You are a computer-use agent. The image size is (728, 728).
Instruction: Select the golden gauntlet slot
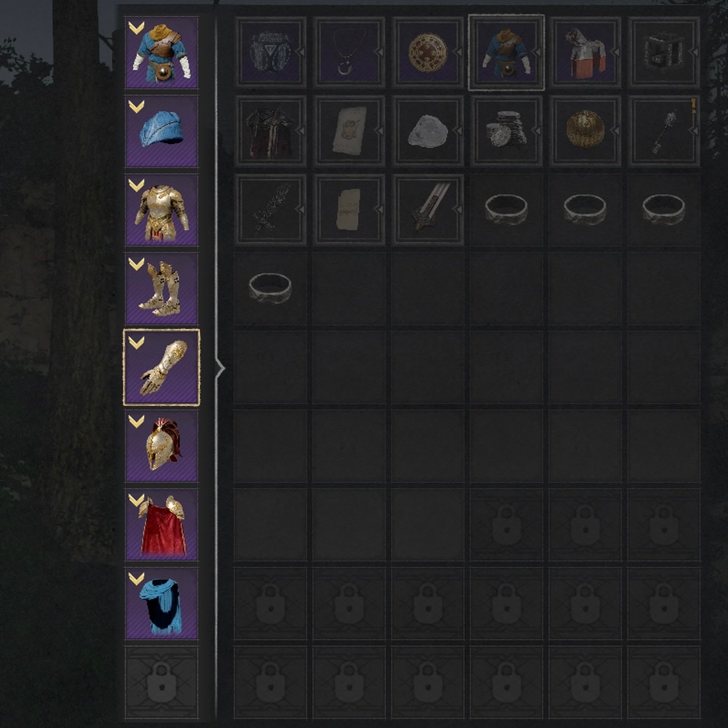pos(162,367)
